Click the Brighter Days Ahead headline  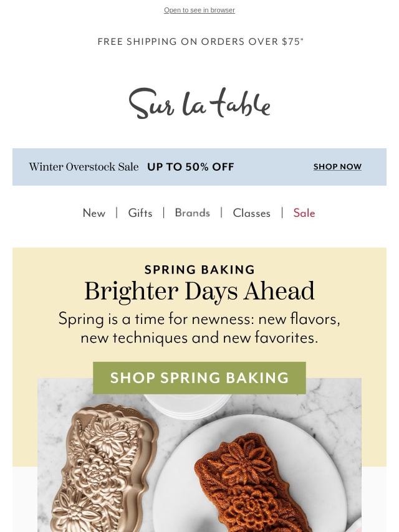coord(199,292)
